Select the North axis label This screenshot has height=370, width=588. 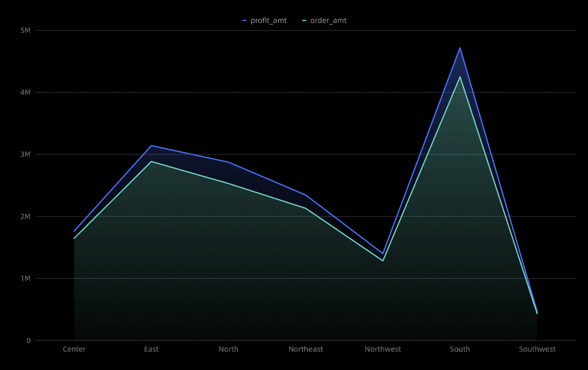(229, 350)
